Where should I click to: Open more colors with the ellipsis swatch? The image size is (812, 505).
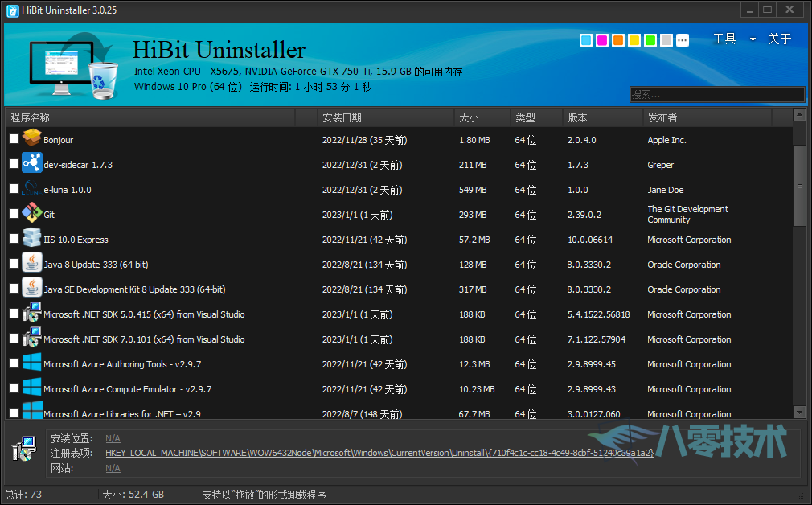(x=683, y=40)
